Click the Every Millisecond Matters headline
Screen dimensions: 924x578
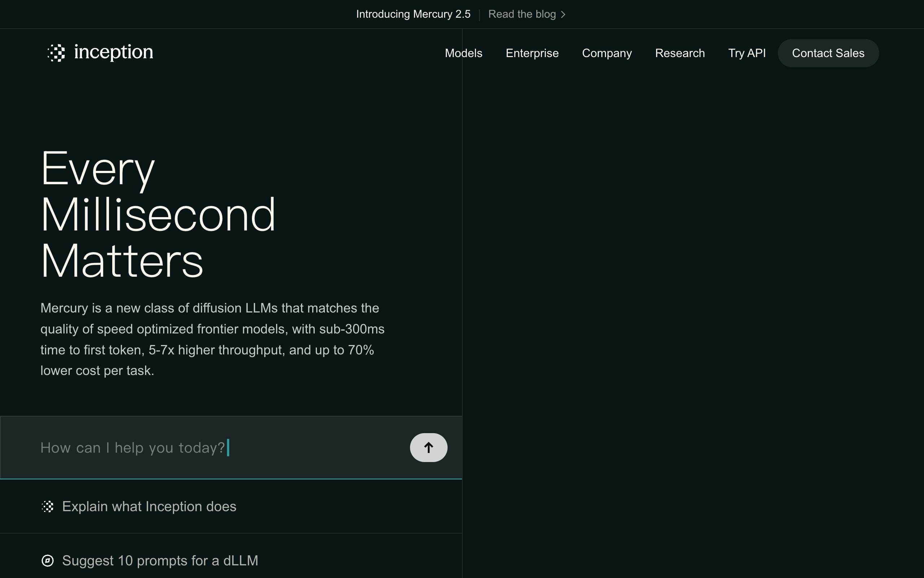point(158,214)
